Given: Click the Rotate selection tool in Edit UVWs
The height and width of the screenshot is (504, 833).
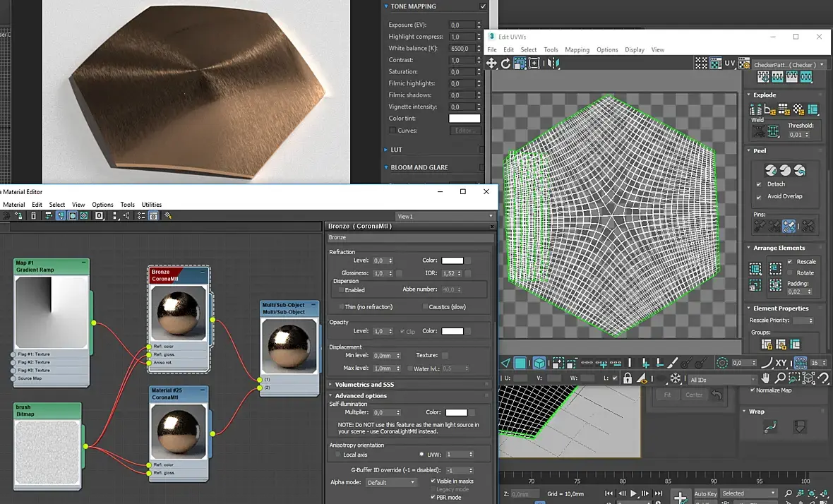Looking at the screenshot, I should coord(506,64).
